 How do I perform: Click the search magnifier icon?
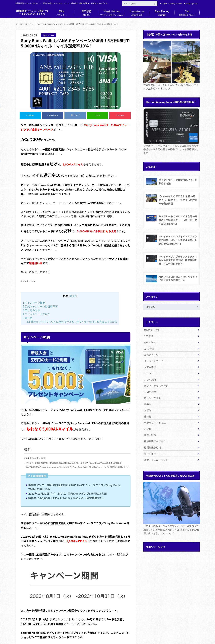155,4
